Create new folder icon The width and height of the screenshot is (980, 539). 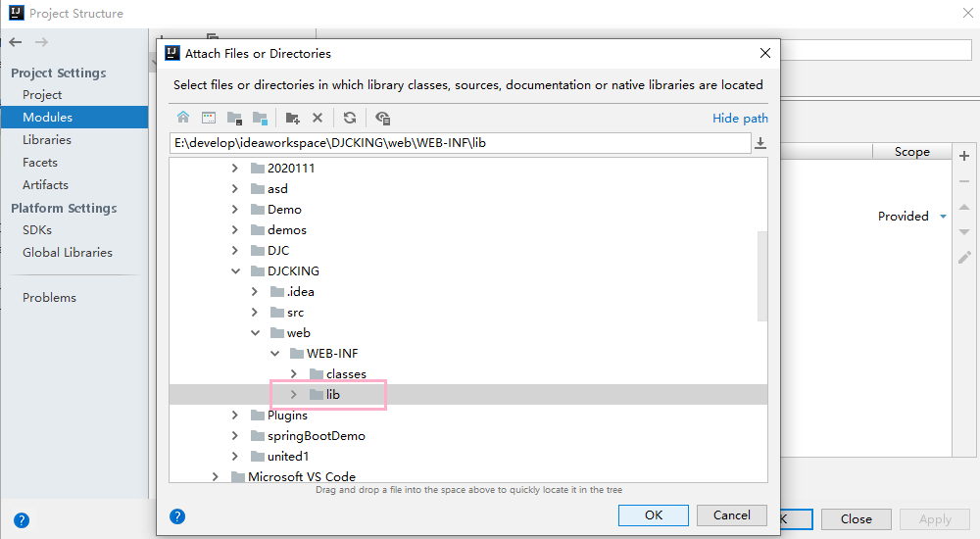(292, 118)
